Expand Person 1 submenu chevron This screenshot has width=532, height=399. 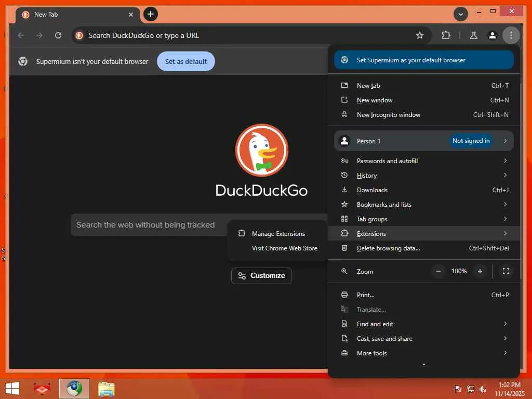(x=505, y=141)
